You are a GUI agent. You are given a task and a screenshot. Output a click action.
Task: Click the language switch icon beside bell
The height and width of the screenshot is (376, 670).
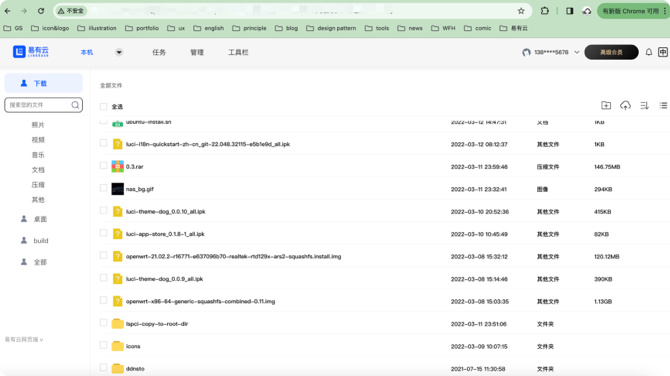[662, 52]
